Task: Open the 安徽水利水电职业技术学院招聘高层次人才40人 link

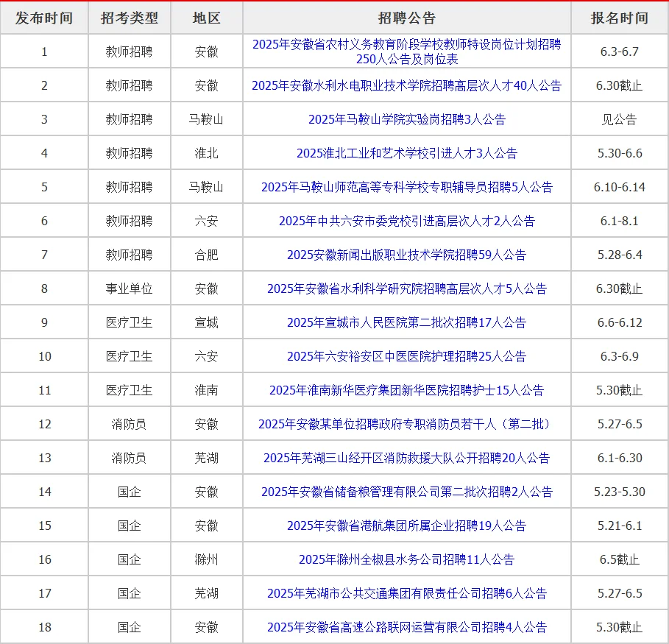Action: coord(406,85)
